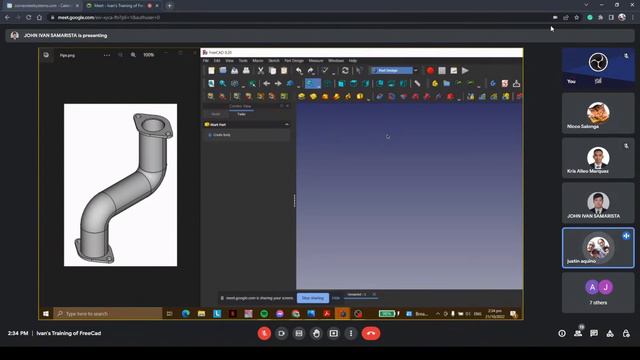
Task: Open FreeCAD File menu
Action: tap(206, 60)
